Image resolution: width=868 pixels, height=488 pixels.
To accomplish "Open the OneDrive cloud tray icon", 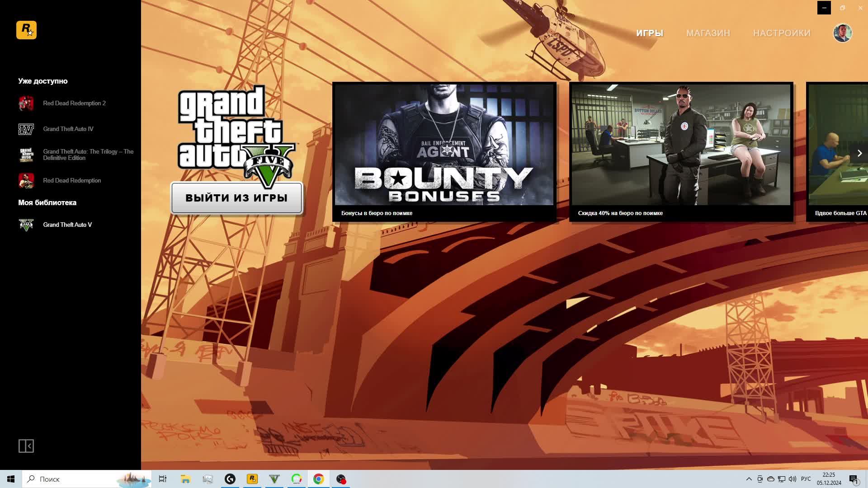I will (771, 479).
